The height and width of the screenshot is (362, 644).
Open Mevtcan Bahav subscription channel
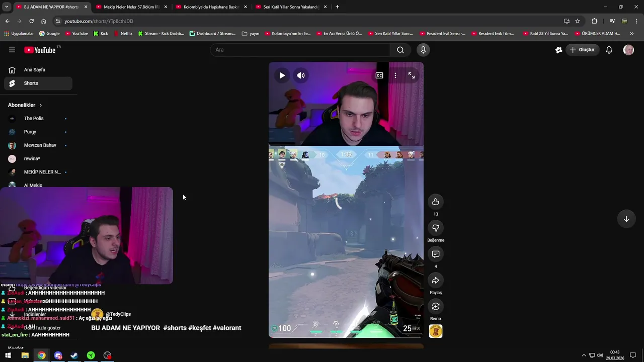click(38, 145)
